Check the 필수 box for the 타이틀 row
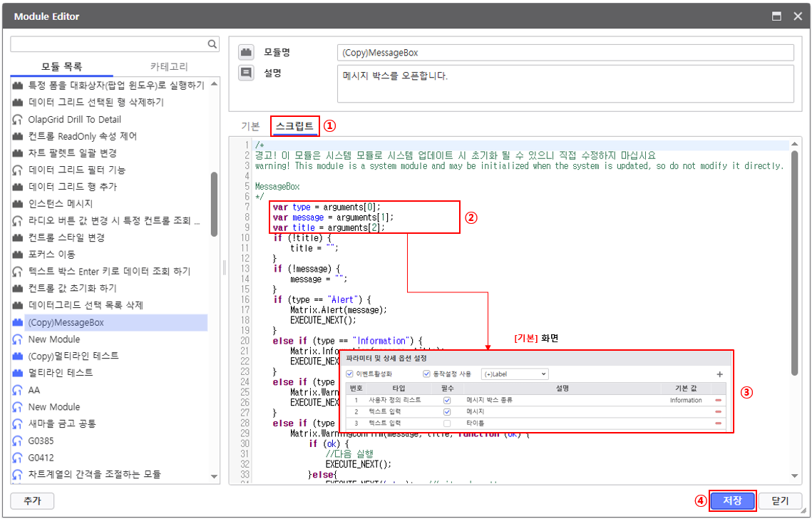 point(447,423)
